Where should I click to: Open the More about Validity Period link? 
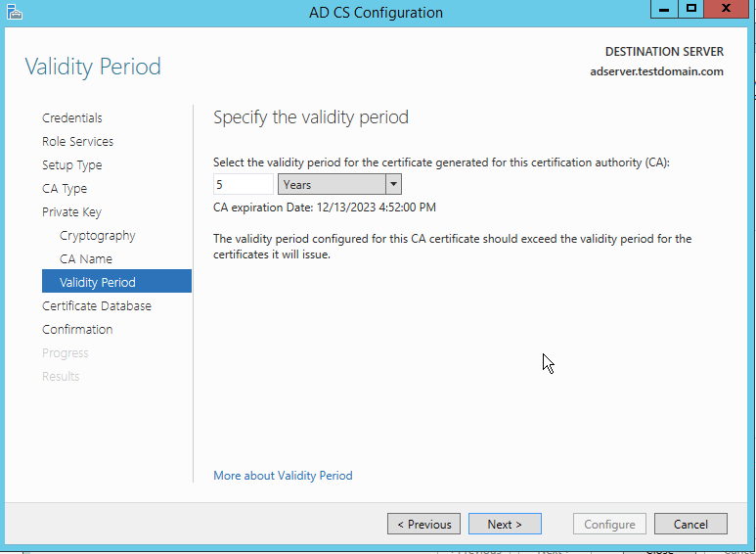(x=283, y=476)
